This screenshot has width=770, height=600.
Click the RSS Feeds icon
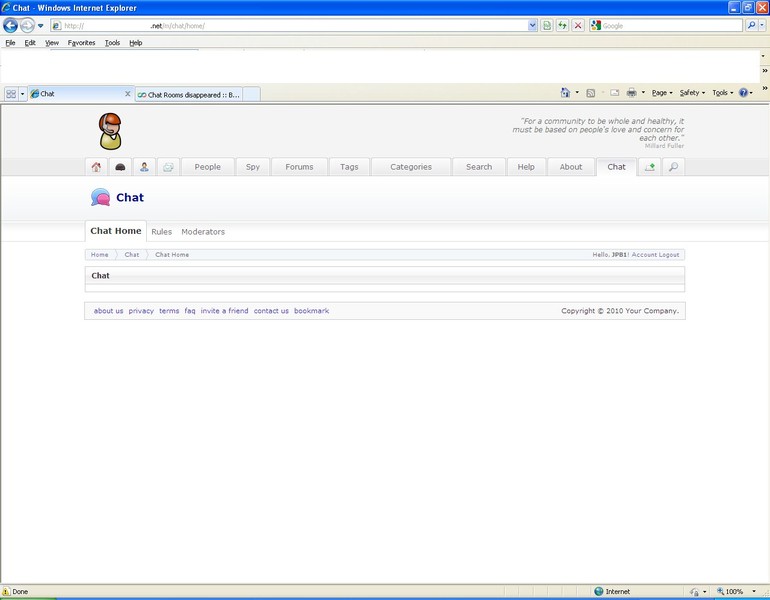(x=591, y=93)
